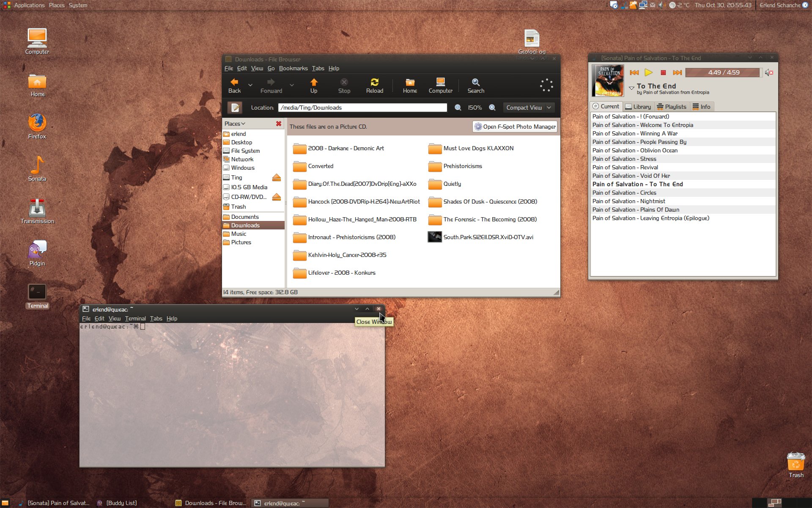Click the Location path input field

[x=362, y=108]
